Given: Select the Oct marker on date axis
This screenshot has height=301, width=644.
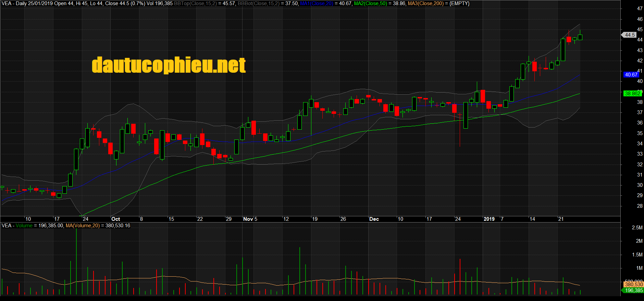Looking at the screenshot, I should tap(115, 219).
